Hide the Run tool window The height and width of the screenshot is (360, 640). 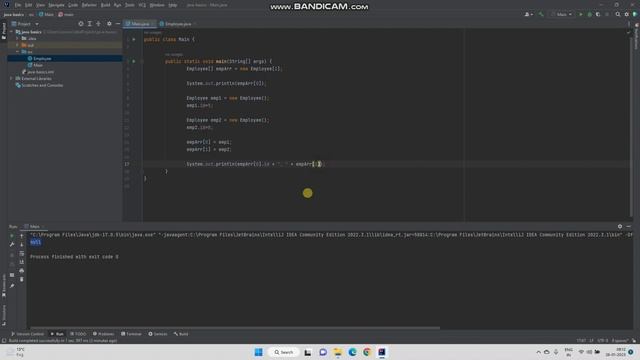629,227
